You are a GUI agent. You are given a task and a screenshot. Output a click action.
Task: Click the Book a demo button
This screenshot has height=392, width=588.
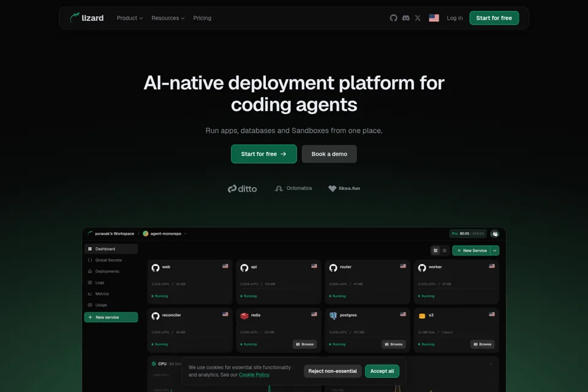[x=329, y=154]
